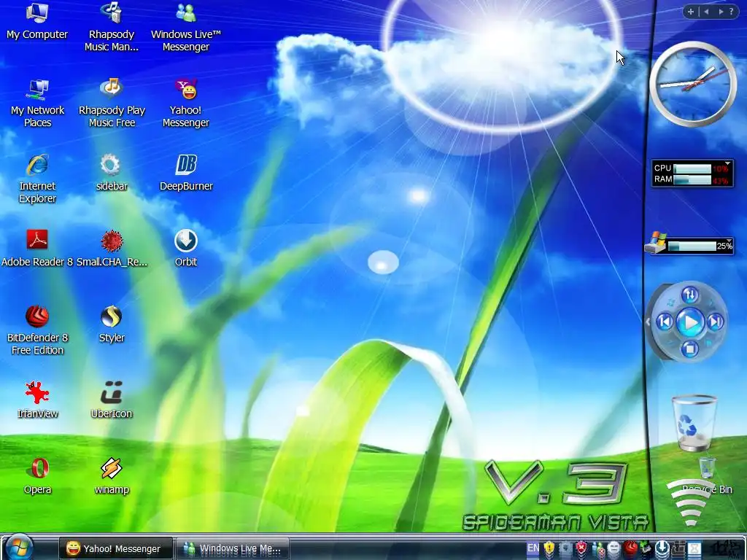Open Adobe Reader 8 icon
Screen dimensions: 747x560
[x=37, y=248]
